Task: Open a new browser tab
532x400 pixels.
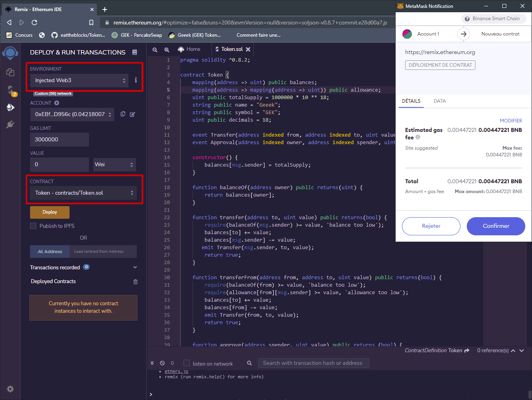Action: click(105, 9)
